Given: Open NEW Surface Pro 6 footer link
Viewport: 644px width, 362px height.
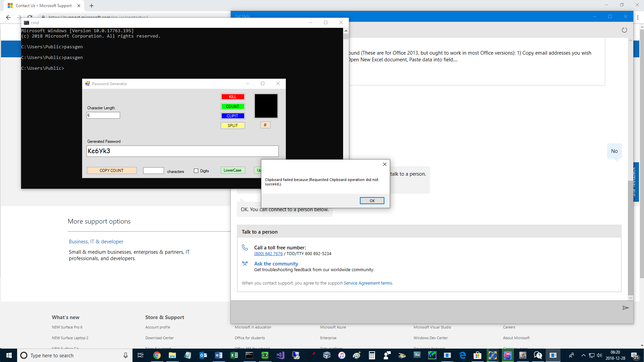Looking at the screenshot, I should tap(67, 327).
